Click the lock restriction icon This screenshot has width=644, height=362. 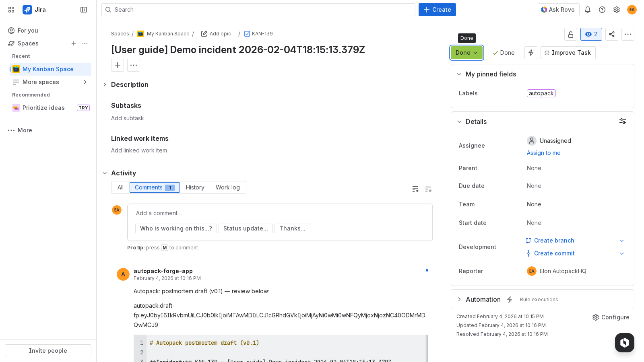pos(571,34)
